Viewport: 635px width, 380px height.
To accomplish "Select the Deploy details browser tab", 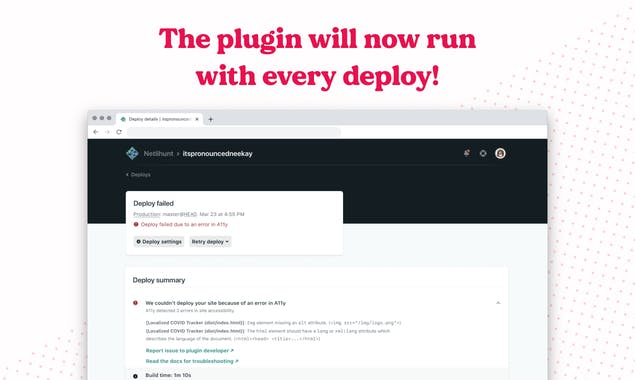I will pyautogui.click(x=159, y=119).
